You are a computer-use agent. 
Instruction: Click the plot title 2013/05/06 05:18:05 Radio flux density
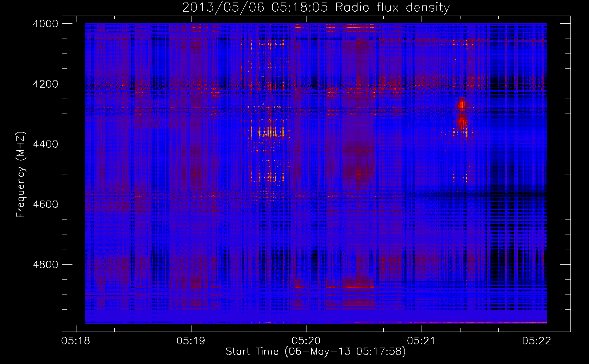click(x=316, y=7)
